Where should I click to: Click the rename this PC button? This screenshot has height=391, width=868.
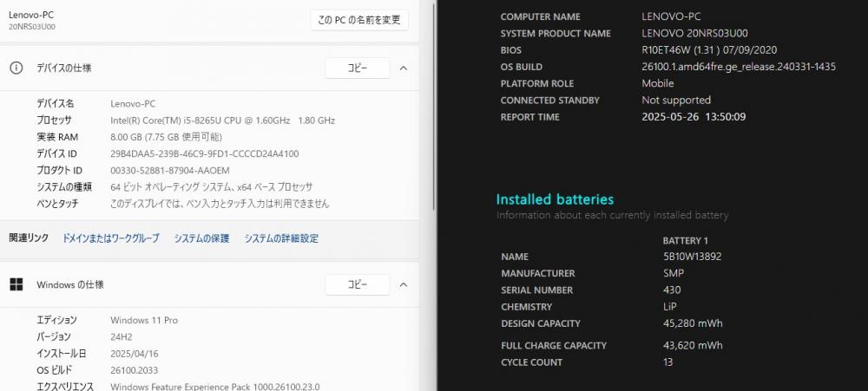[359, 20]
